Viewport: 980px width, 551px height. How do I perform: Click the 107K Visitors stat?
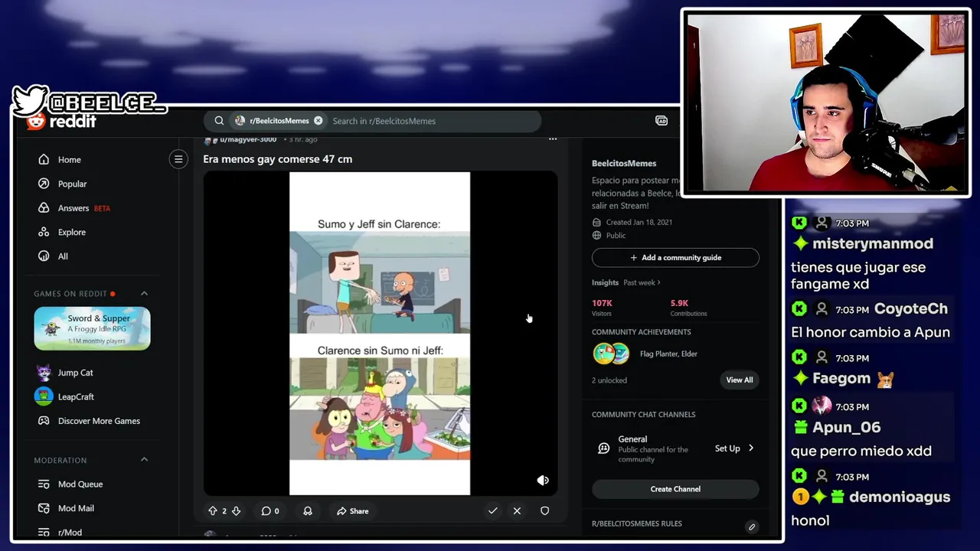[602, 308]
